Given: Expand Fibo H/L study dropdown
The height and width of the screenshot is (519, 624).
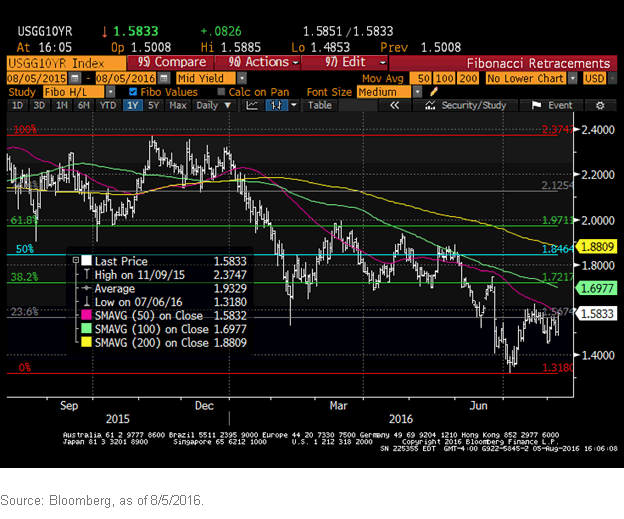Looking at the screenshot, I should click(110, 92).
